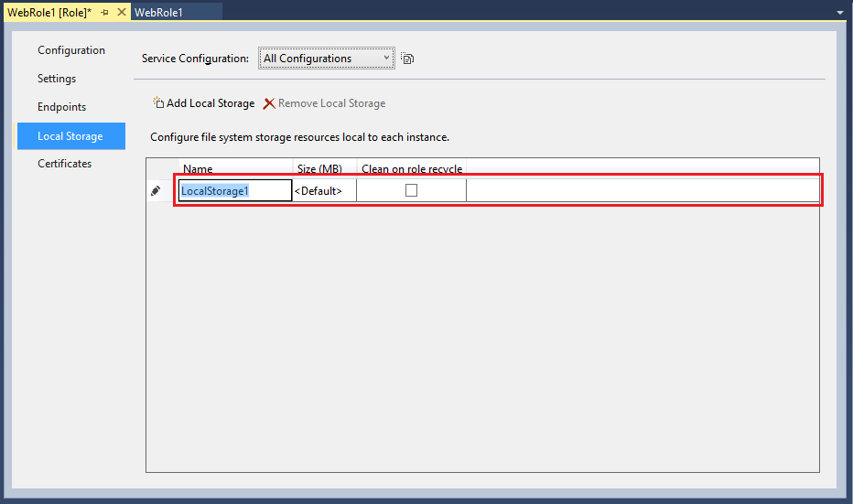
Task: Open the Endpoints page
Action: 61,107
